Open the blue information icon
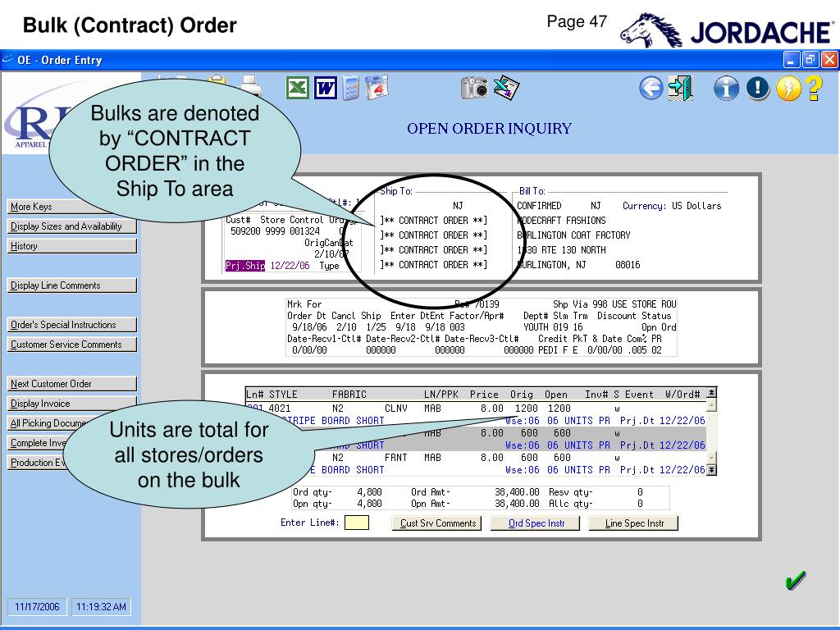This screenshot has height=630, width=840. tap(726, 88)
